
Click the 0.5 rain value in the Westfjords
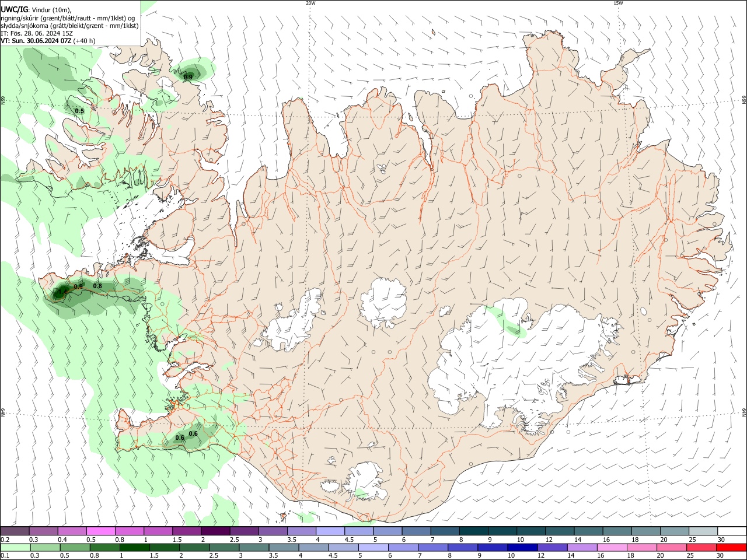click(x=79, y=111)
